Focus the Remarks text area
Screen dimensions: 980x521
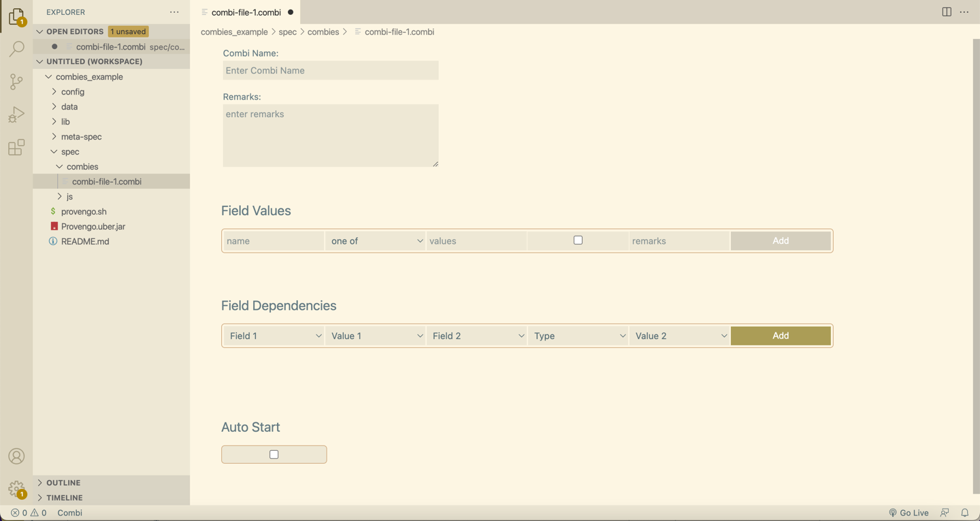coord(331,136)
